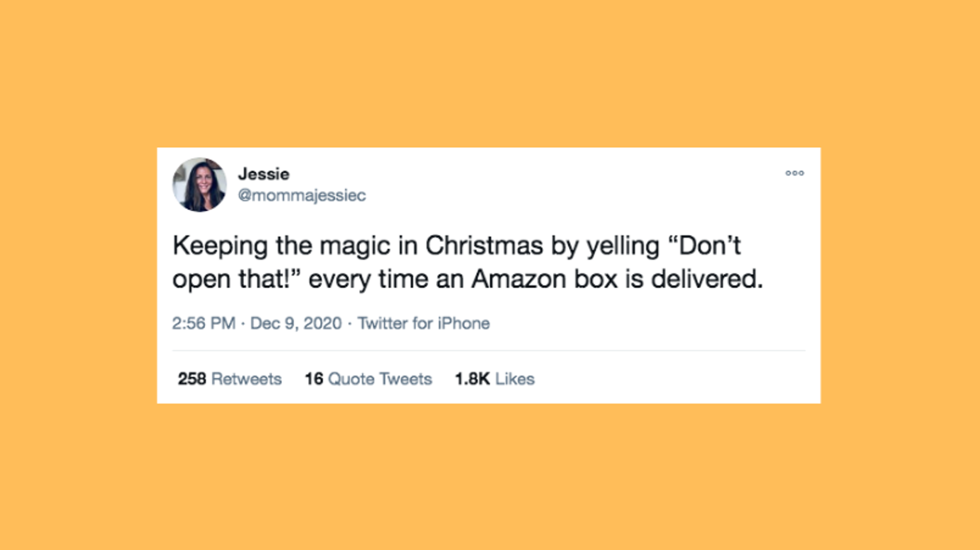Click the word Amazon in the tweet

tap(519, 279)
